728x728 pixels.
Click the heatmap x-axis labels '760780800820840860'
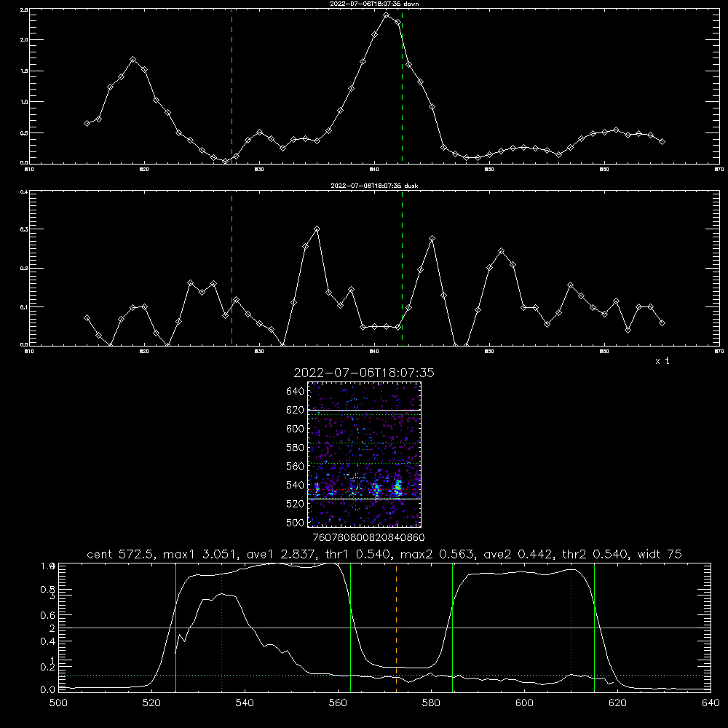(368, 537)
